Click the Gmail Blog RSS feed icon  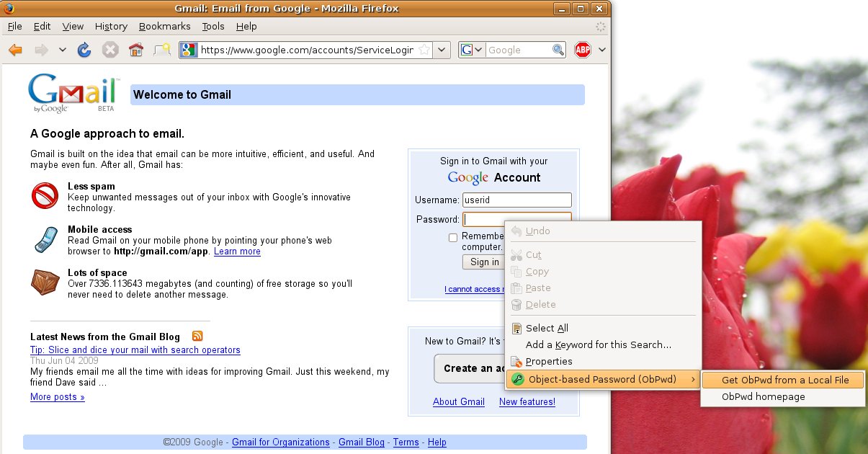[197, 336]
